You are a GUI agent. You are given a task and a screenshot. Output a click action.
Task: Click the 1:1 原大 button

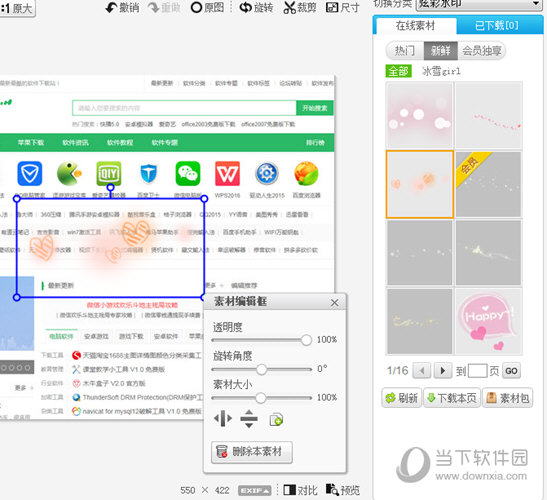click(17, 8)
